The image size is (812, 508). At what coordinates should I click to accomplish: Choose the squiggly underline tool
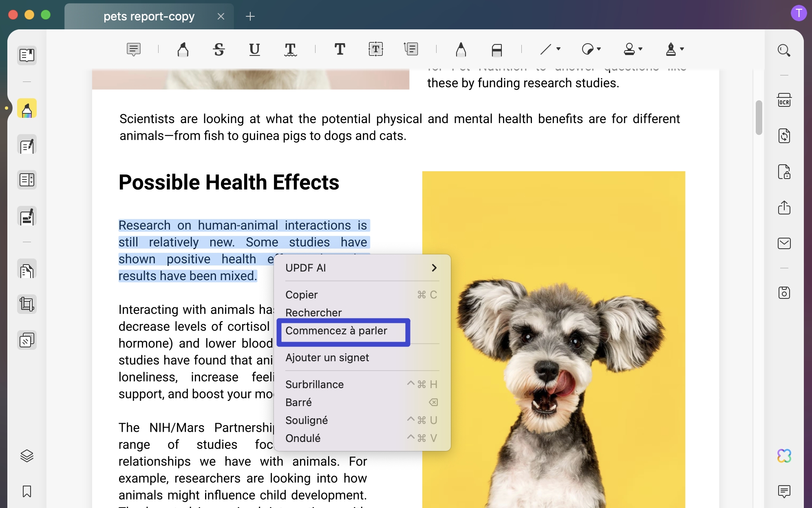tap(290, 49)
